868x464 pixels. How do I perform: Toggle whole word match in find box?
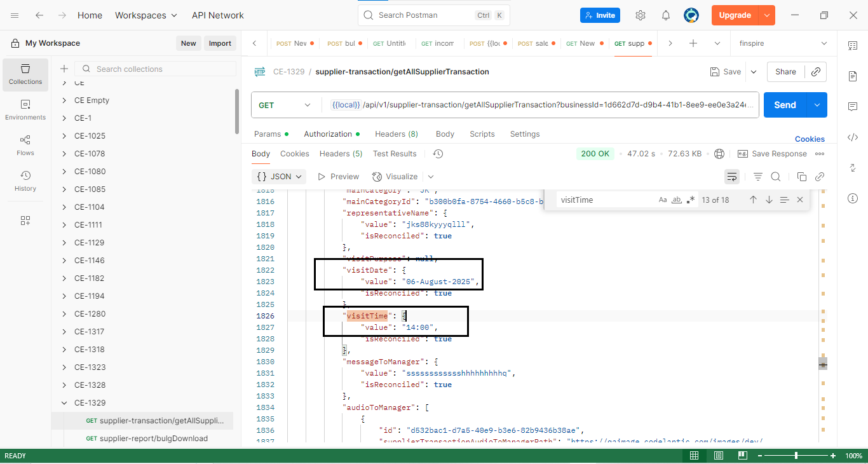tap(677, 200)
